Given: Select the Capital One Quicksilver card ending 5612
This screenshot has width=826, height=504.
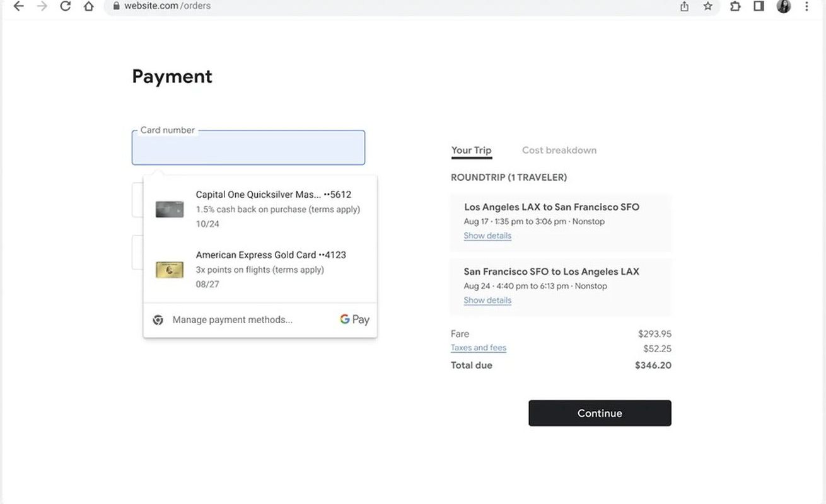Looking at the screenshot, I should point(260,209).
